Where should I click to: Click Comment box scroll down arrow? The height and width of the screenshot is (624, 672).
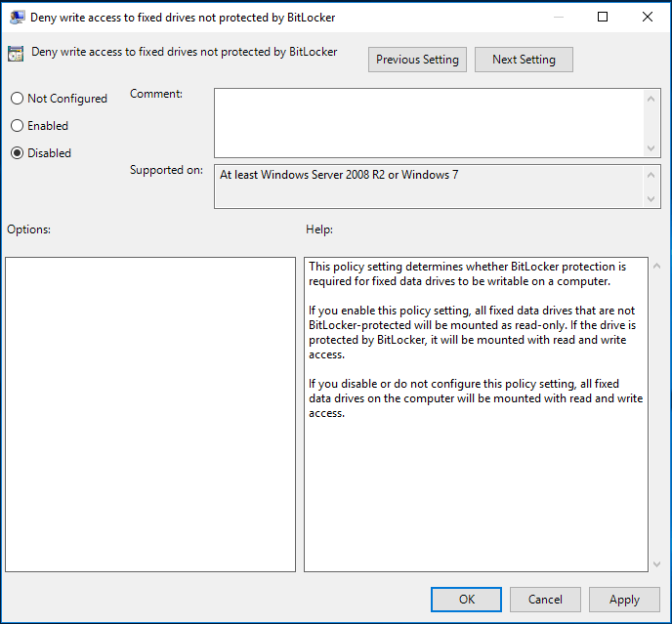click(651, 148)
